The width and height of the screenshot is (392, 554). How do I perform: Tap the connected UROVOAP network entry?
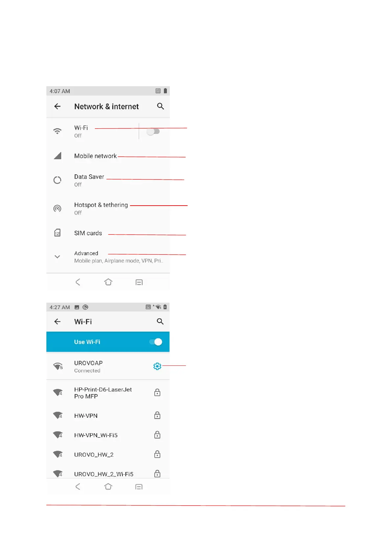pos(88,366)
